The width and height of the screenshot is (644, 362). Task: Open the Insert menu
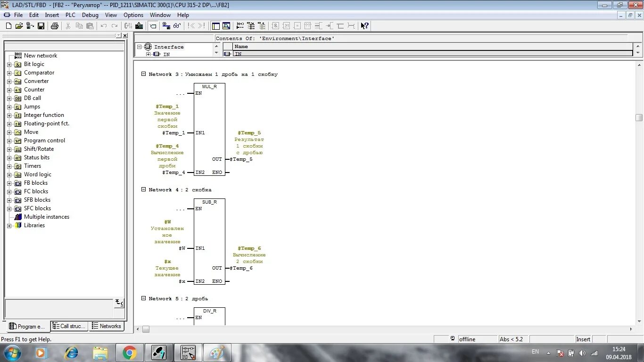click(52, 15)
